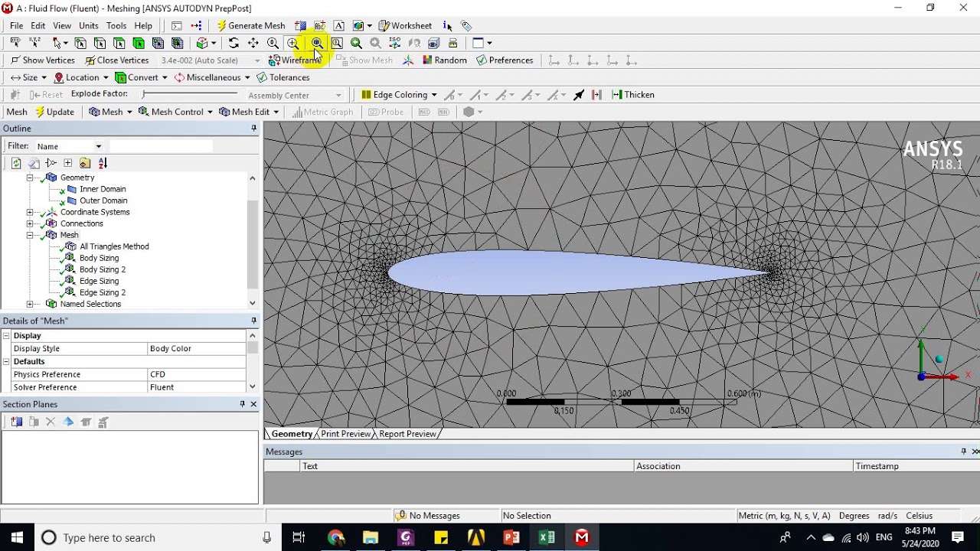Screen dimensions: 980x551
Task: Sort the Outline tree alphabetically
Action: pos(103,163)
